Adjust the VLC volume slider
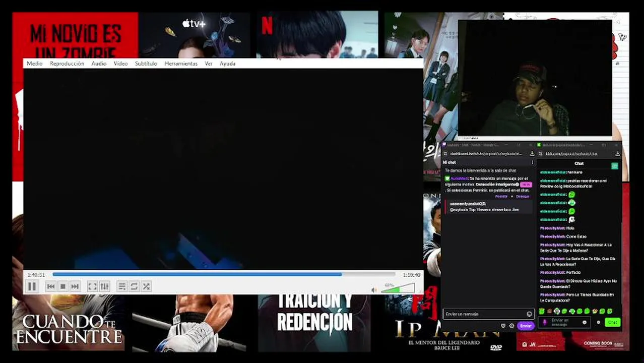 399,288
